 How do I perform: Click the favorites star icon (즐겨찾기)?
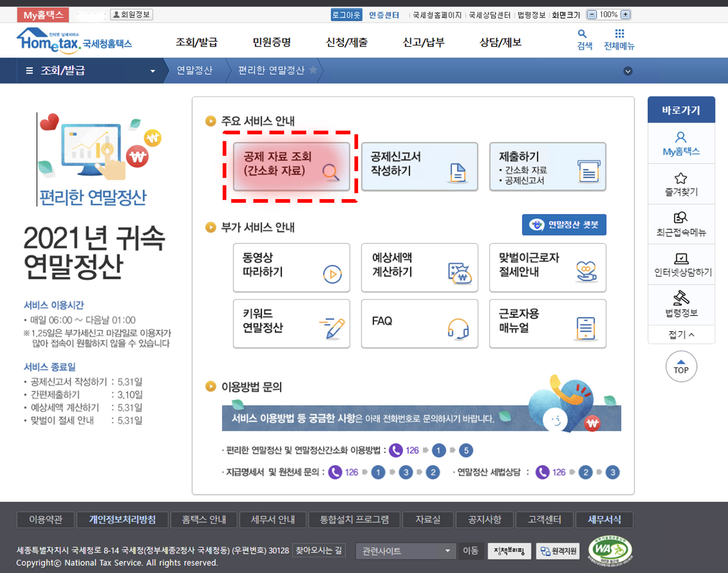point(681,179)
